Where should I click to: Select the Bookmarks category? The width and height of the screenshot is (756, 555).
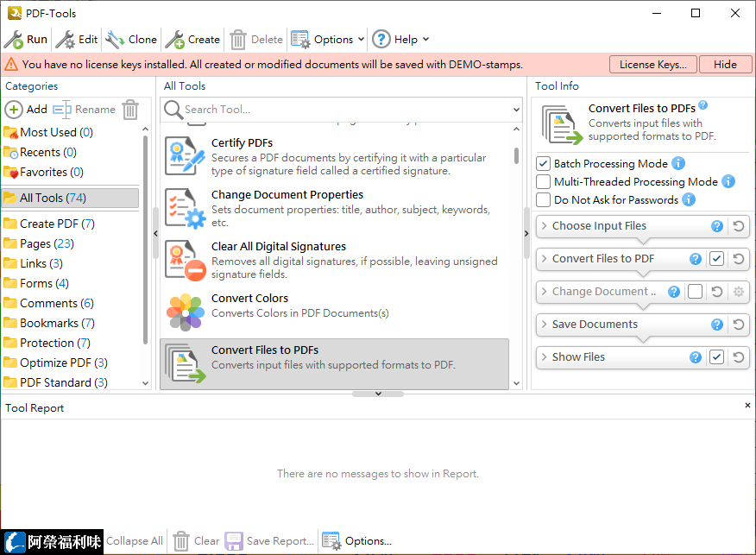[x=50, y=323]
